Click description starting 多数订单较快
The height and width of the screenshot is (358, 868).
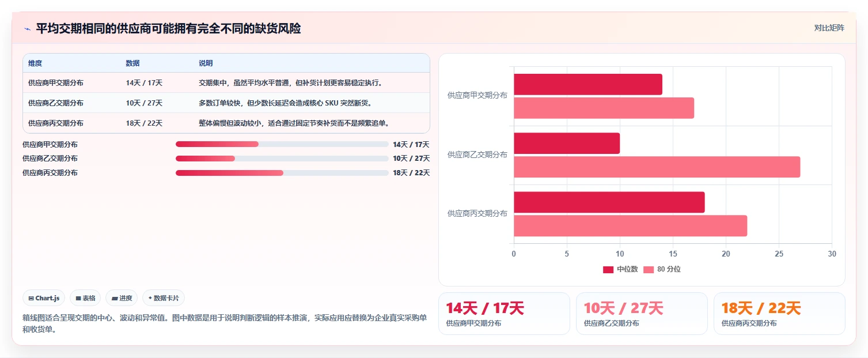[x=285, y=103]
